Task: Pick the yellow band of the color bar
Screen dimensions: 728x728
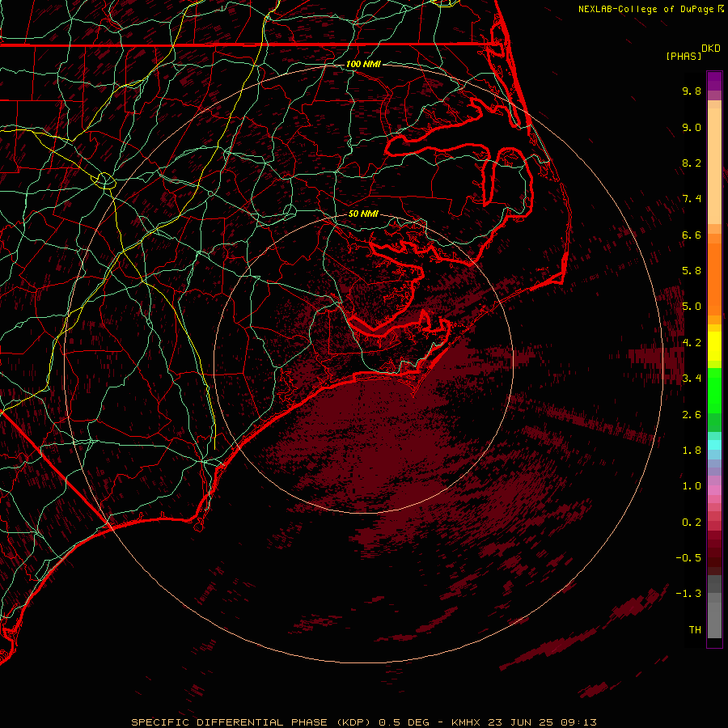Action: (714, 346)
